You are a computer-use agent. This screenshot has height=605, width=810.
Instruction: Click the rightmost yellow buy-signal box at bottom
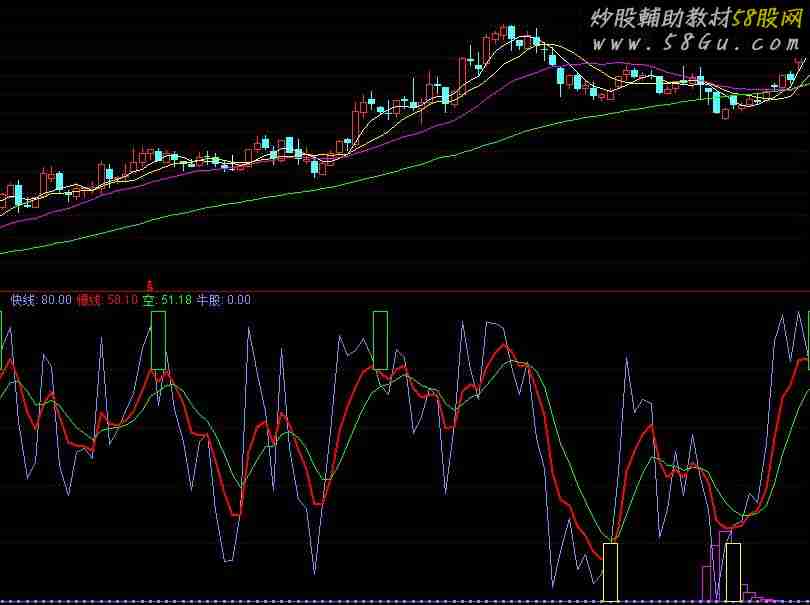pos(733,572)
